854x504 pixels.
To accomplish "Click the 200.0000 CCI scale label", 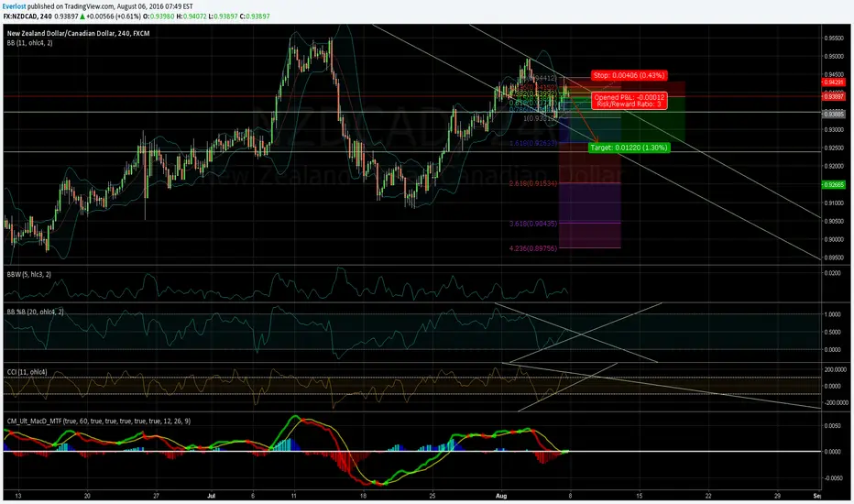I will [836, 369].
